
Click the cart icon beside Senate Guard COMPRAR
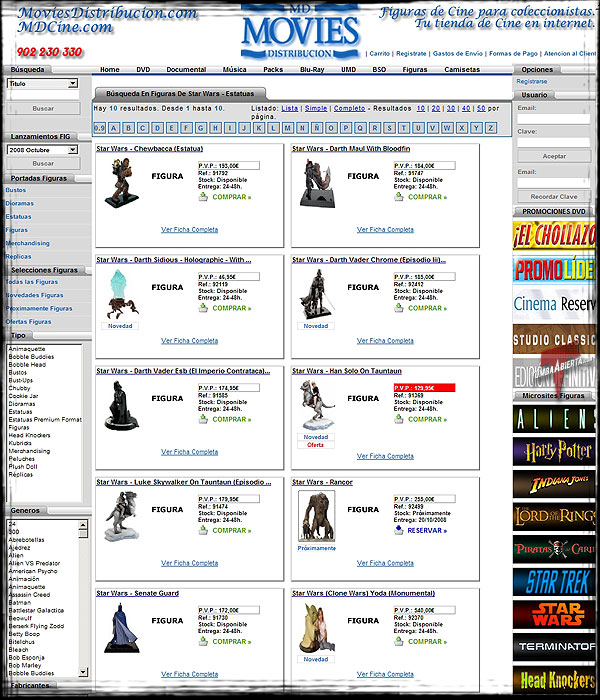click(x=203, y=642)
